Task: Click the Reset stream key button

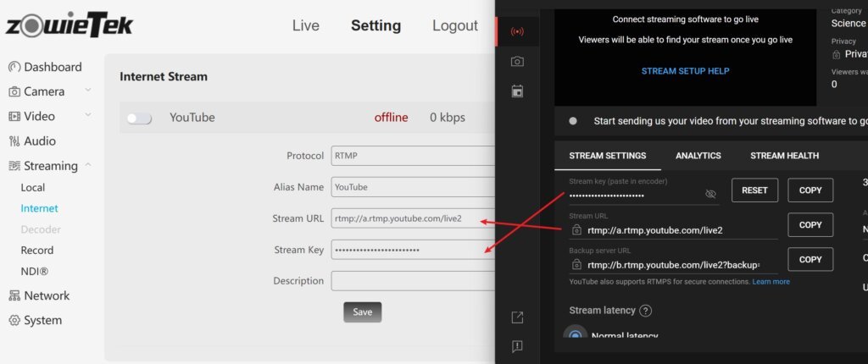Action: pos(754,190)
